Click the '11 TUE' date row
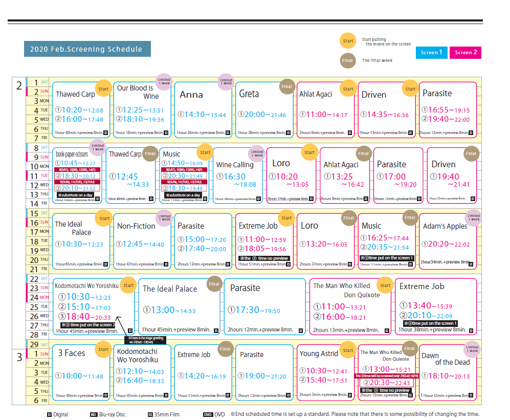This screenshot has width=510, height=420. coord(38,176)
